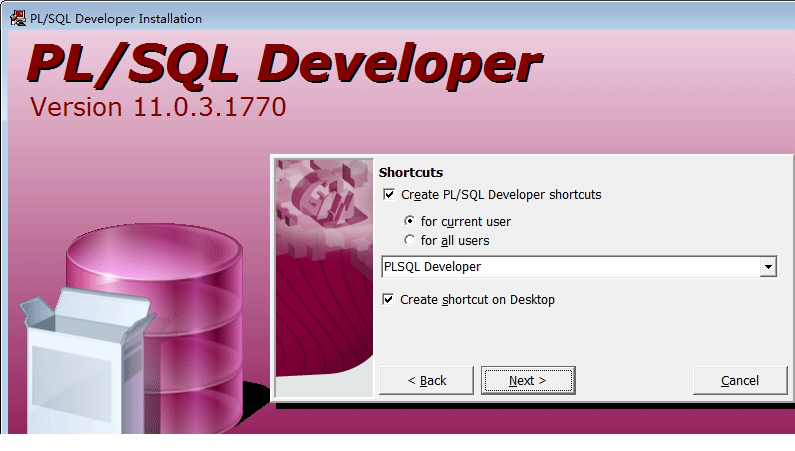Click the Shortcuts heading text

point(411,172)
